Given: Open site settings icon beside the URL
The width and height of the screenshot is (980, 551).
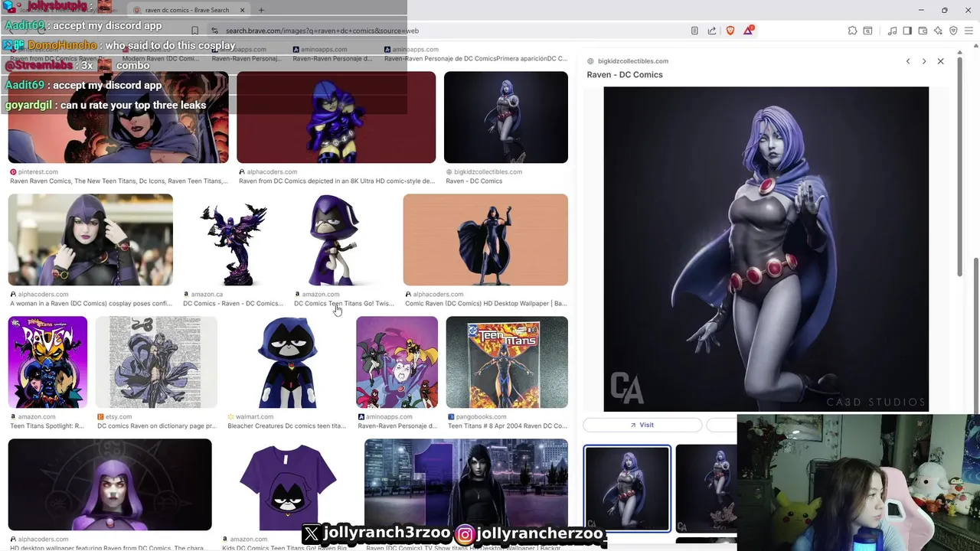Looking at the screenshot, I should 215,31.
